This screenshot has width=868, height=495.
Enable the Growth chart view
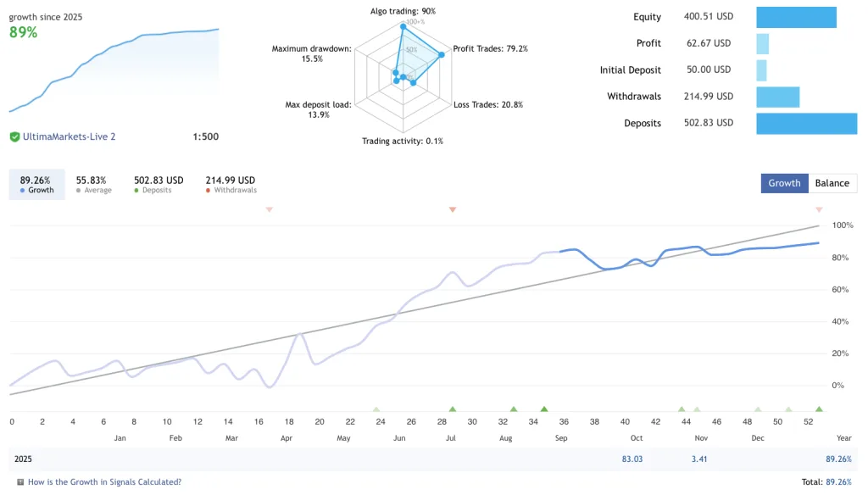click(x=784, y=182)
